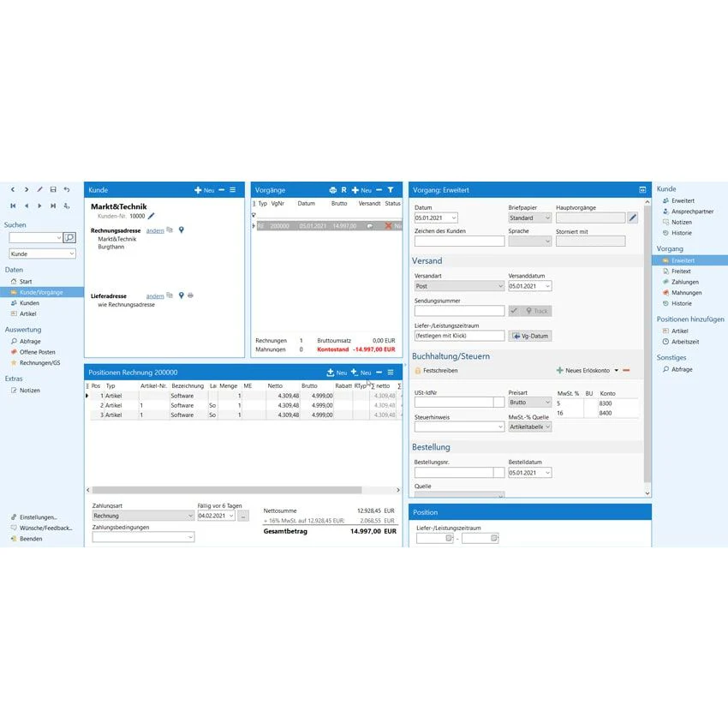
Task: Open the hamburger menu in the Kunde panel header
Action: pos(233,190)
